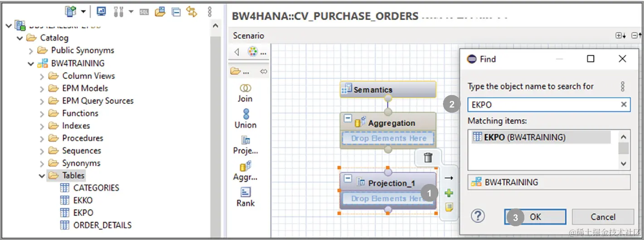Expand the Column Views folder
Viewport: 644px width, 240px height.
[42, 76]
